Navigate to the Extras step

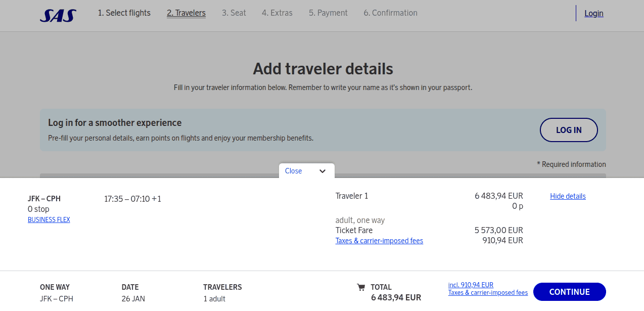[277, 13]
